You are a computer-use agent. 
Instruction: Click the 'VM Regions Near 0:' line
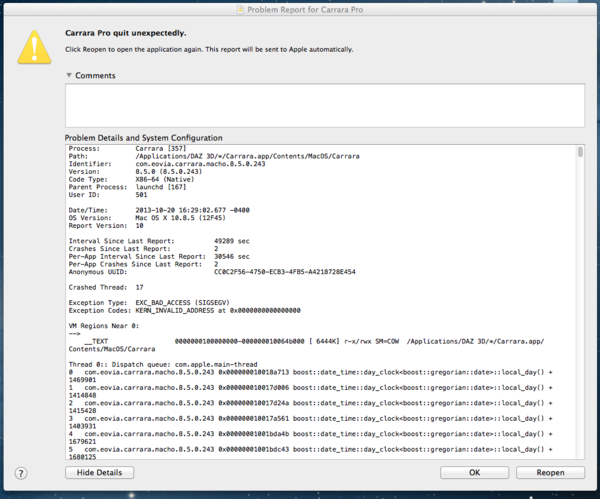point(104,326)
